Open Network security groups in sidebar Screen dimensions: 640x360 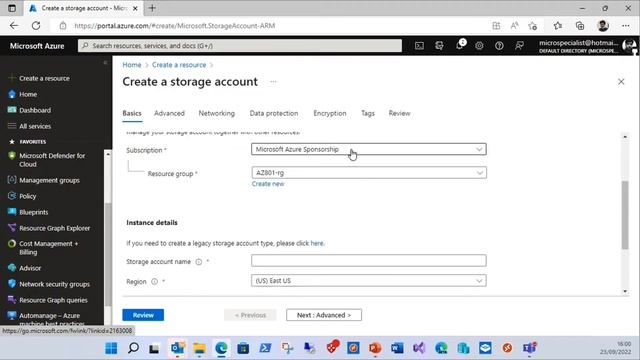tap(54, 284)
